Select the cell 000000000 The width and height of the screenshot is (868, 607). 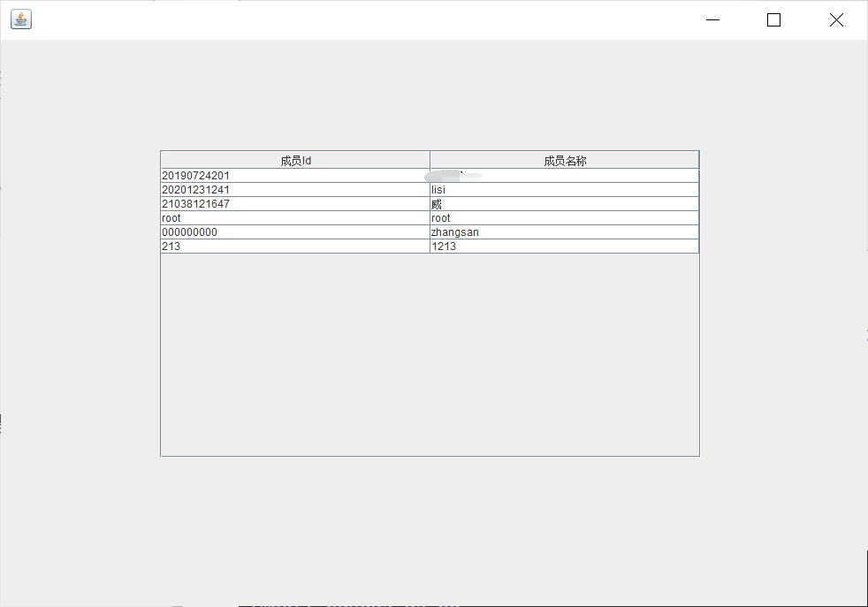[x=295, y=232]
